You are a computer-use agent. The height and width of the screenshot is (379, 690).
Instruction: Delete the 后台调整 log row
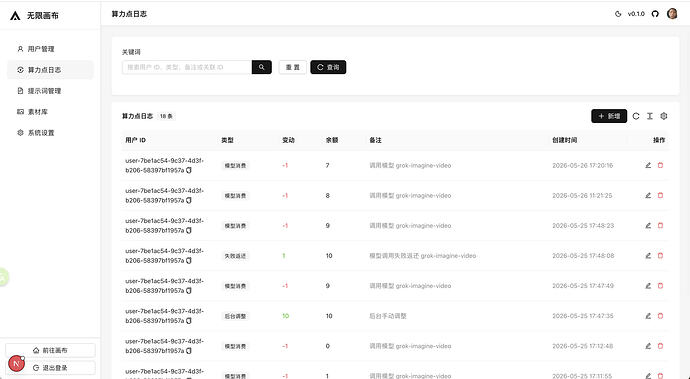660,316
